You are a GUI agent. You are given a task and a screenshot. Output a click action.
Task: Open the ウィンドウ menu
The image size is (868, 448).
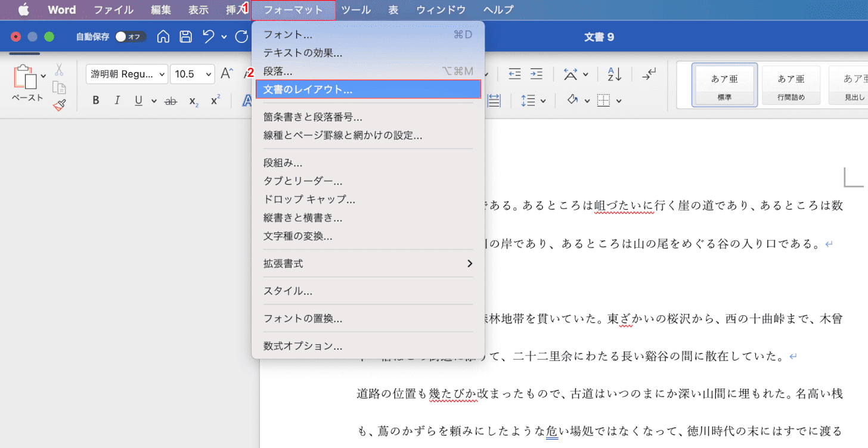click(x=441, y=10)
